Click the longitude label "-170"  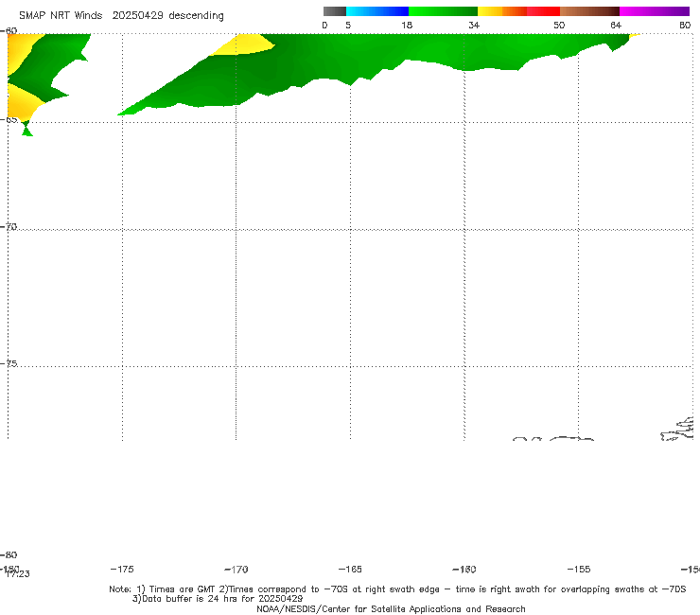[236, 569]
